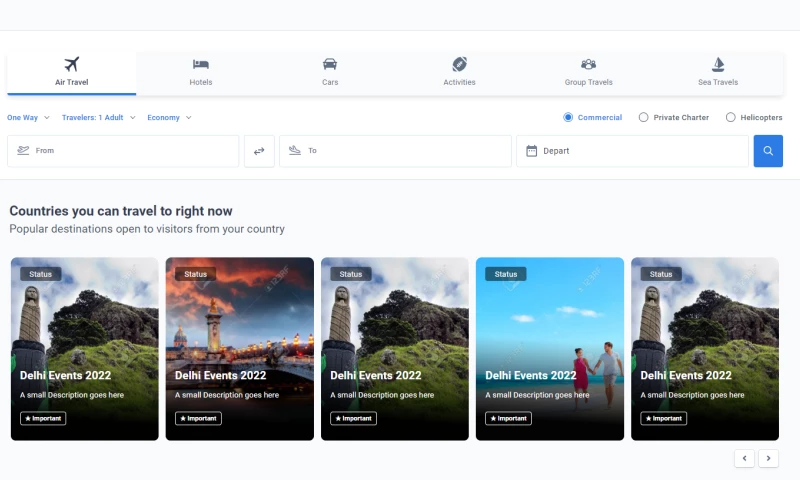Click the To destination input field
800x480 pixels.
395,151
